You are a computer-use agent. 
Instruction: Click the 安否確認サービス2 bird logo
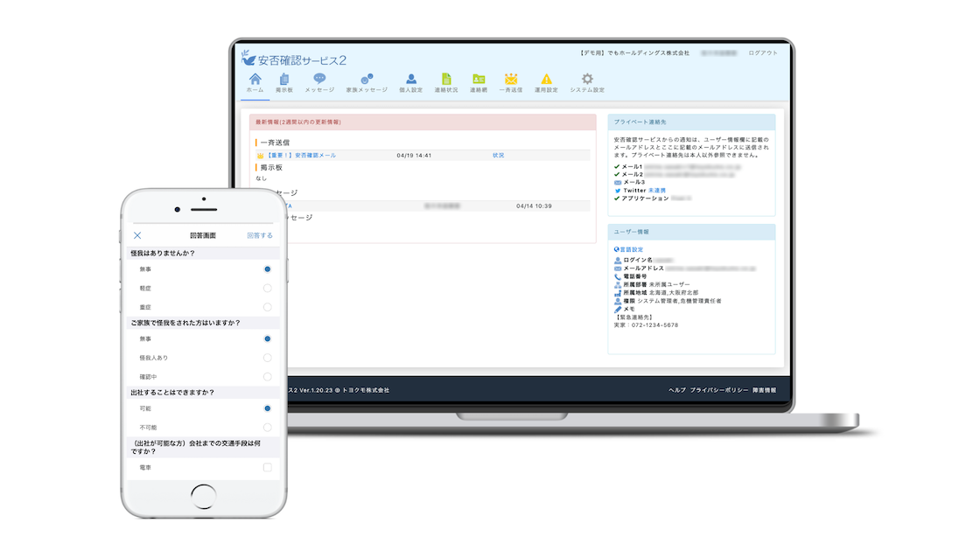248,58
